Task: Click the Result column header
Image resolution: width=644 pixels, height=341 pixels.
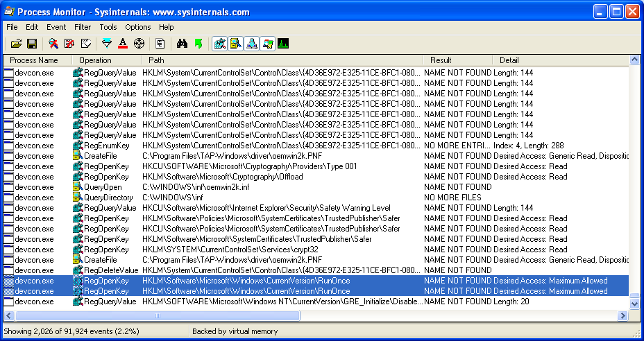Action: tap(458, 60)
